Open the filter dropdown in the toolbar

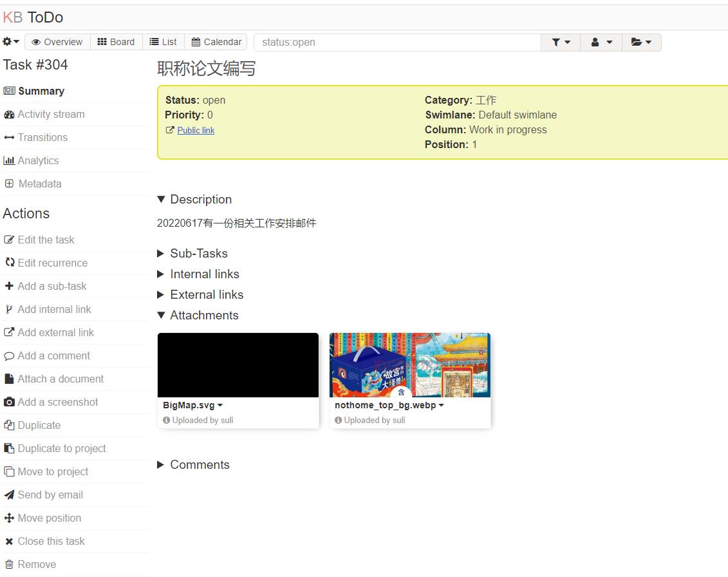click(x=561, y=41)
